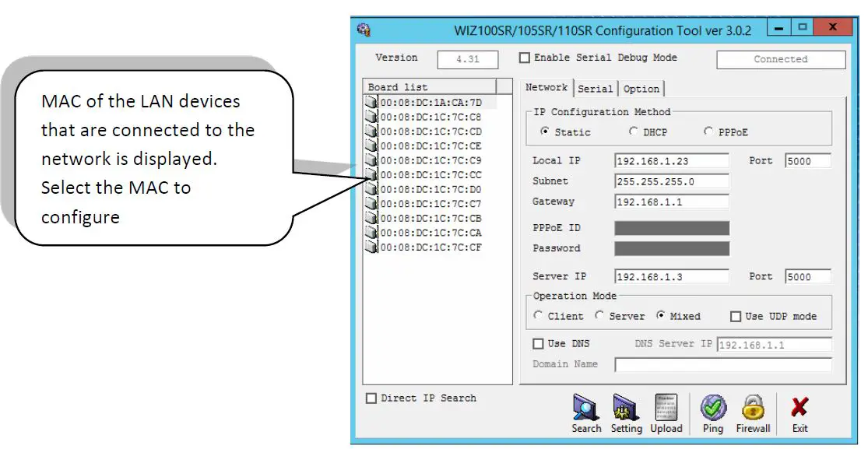Click the local Port field
868x449 pixels.
[x=807, y=161]
